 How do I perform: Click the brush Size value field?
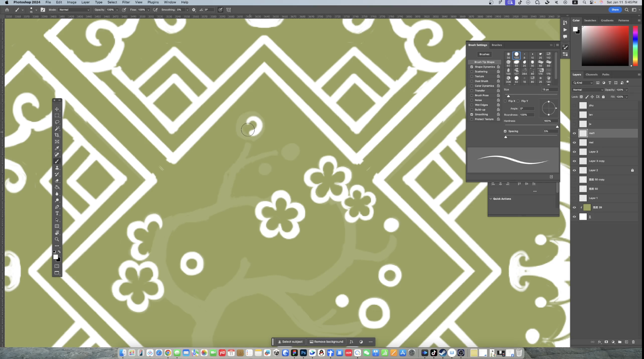click(549, 89)
